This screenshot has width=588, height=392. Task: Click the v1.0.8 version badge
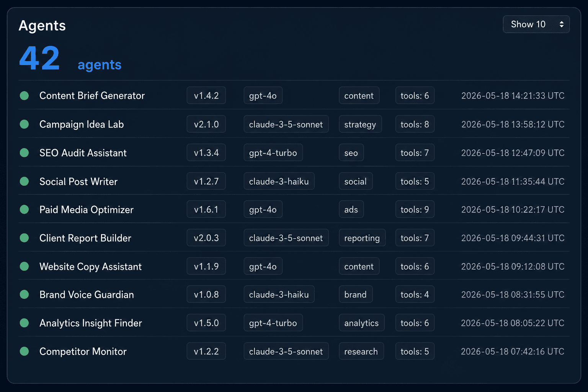click(206, 294)
